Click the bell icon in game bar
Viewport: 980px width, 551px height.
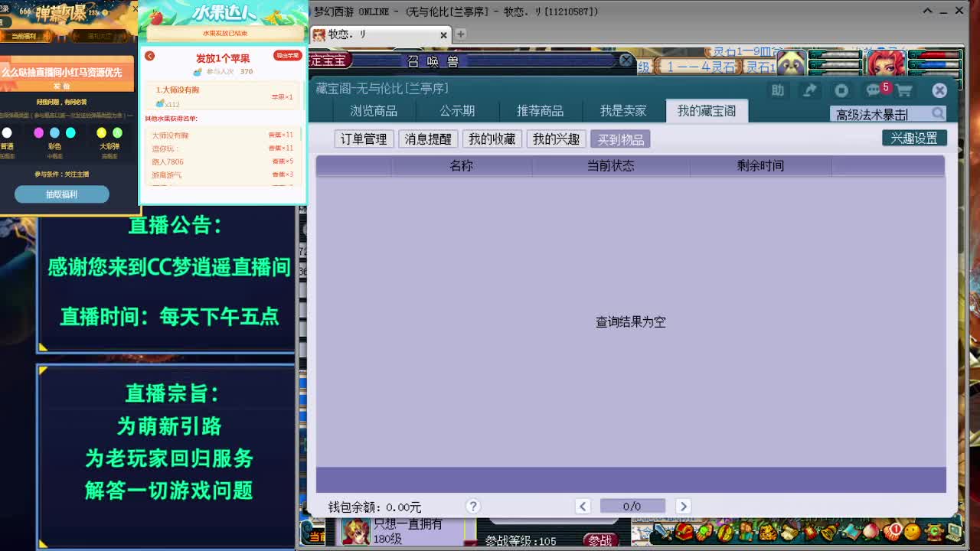click(829, 533)
